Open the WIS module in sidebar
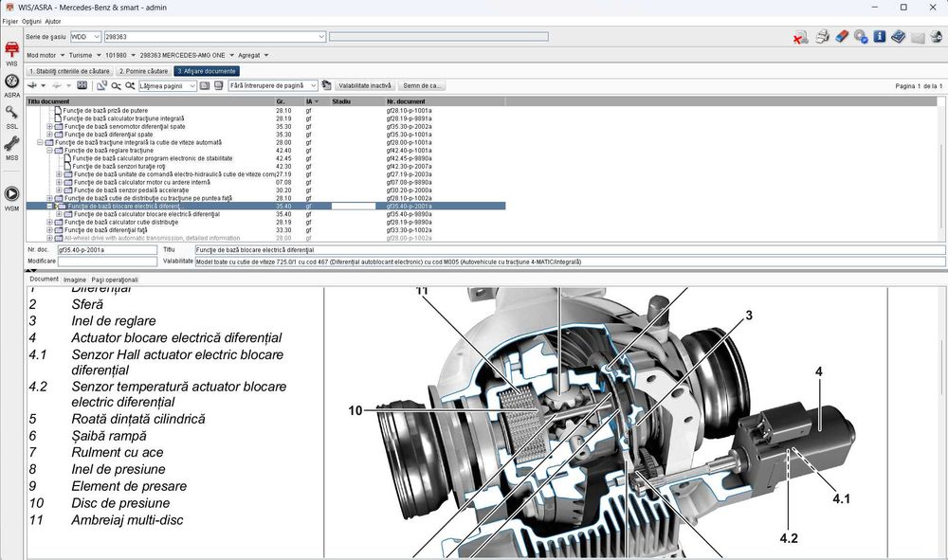The image size is (948, 560). tap(11, 52)
